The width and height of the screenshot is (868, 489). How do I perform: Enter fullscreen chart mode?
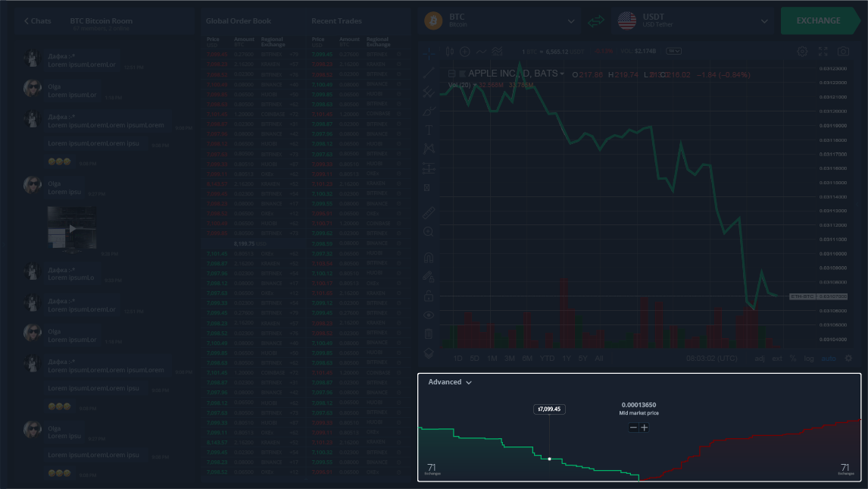coord(823,52)
